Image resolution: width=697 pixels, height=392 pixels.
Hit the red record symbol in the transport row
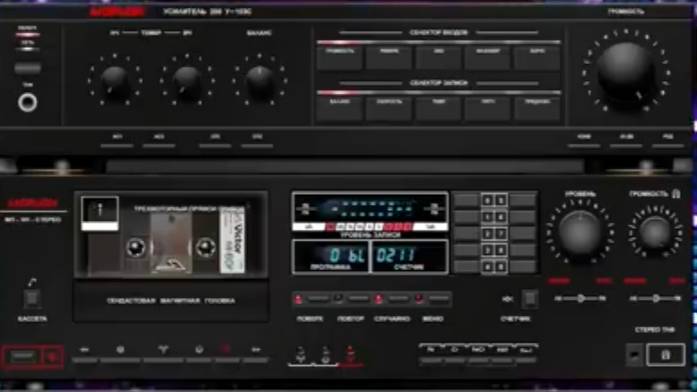[x=226, y=349]
